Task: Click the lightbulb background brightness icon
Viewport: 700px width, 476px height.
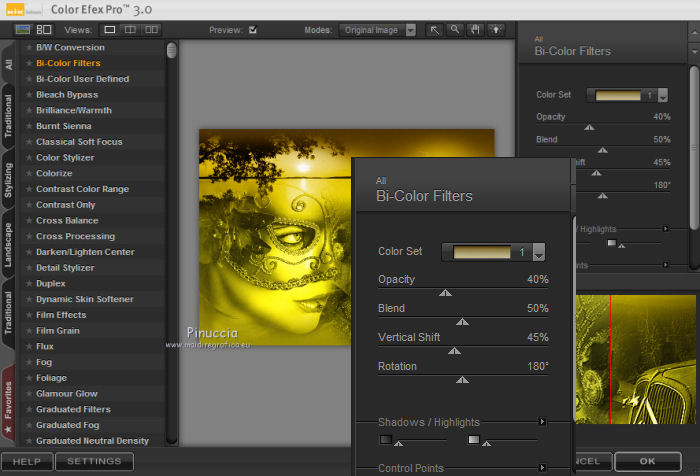Action: [496, 30]
